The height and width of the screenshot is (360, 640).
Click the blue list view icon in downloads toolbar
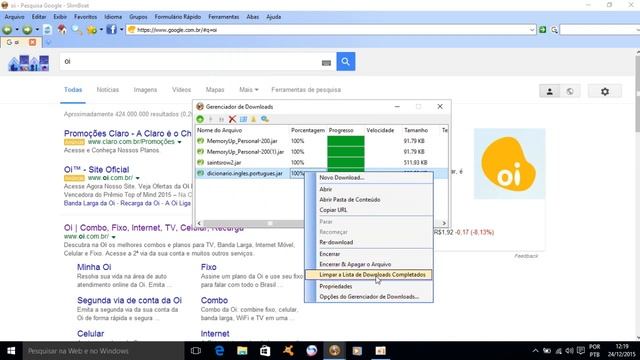[243, 119]
